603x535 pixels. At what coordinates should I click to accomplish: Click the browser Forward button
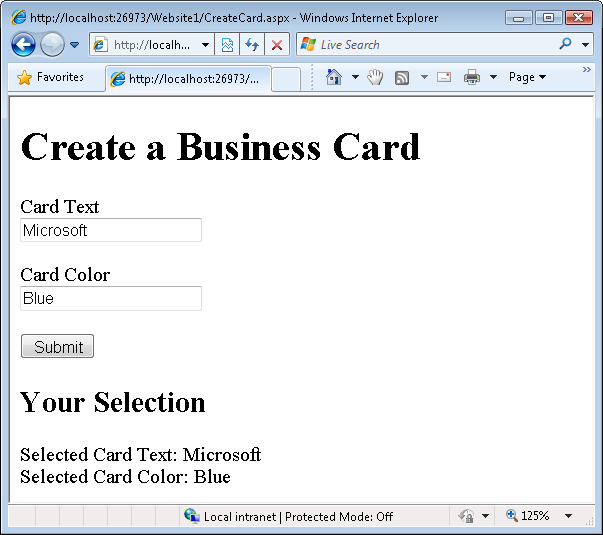click(52, 45)
